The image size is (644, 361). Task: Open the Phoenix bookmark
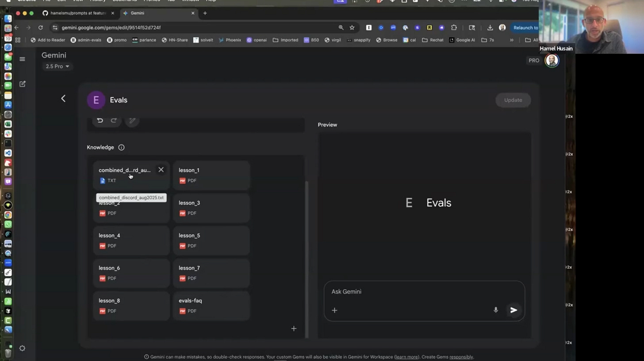tap(230, 40)
